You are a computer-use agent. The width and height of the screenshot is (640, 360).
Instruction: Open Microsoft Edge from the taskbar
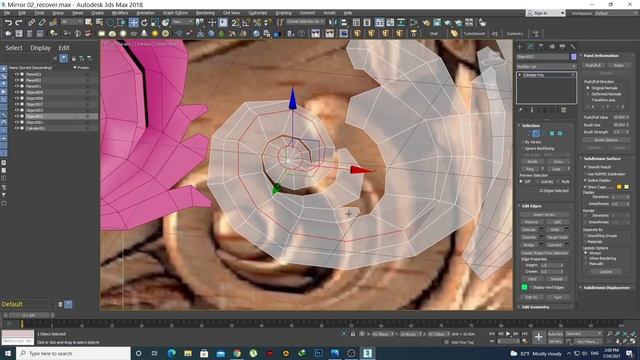[171, 353]
